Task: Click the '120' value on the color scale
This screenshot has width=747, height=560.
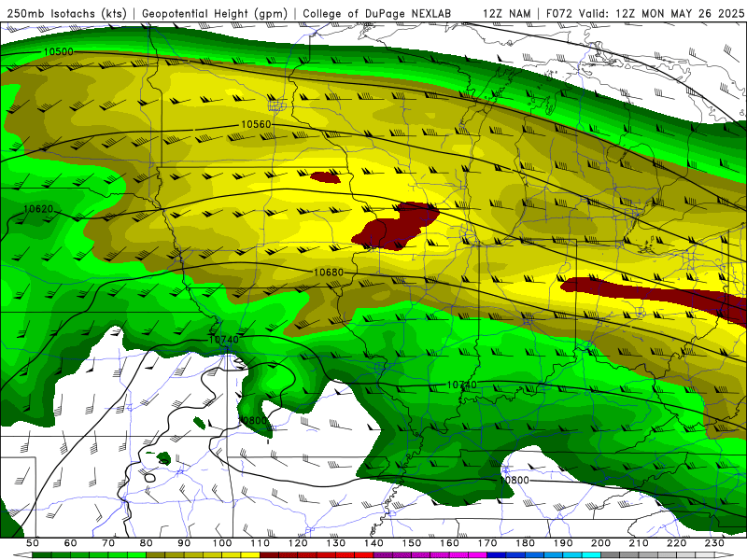Action: (298, 543)
